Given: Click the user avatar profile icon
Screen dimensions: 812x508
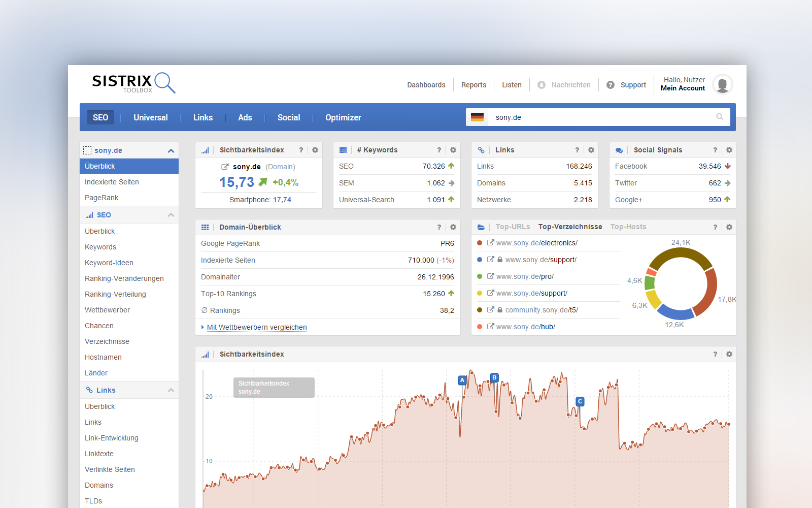Looking at the screenshot, I should [x=722, y=84].
